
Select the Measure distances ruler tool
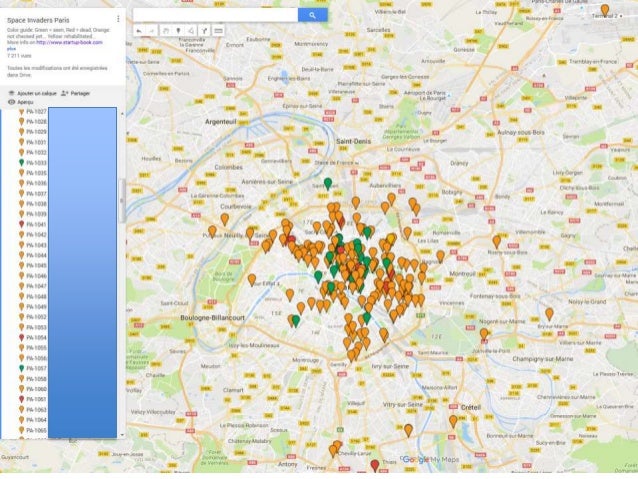point(218,31)
